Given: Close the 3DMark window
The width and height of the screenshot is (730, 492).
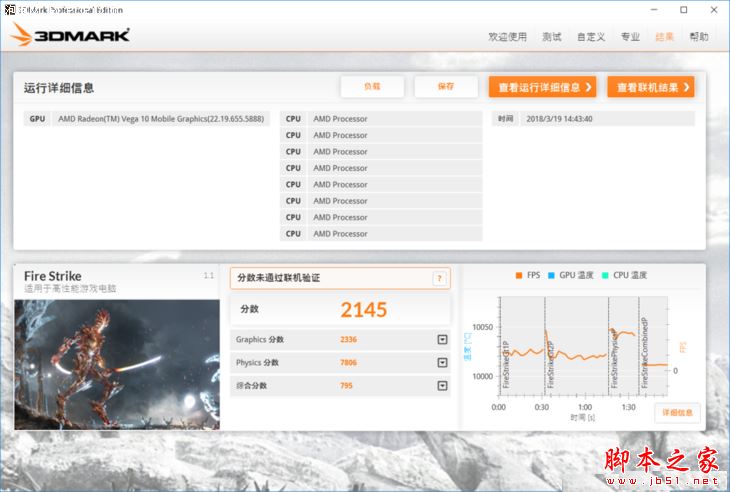Looking at the screenshot, I should [714, 9].
